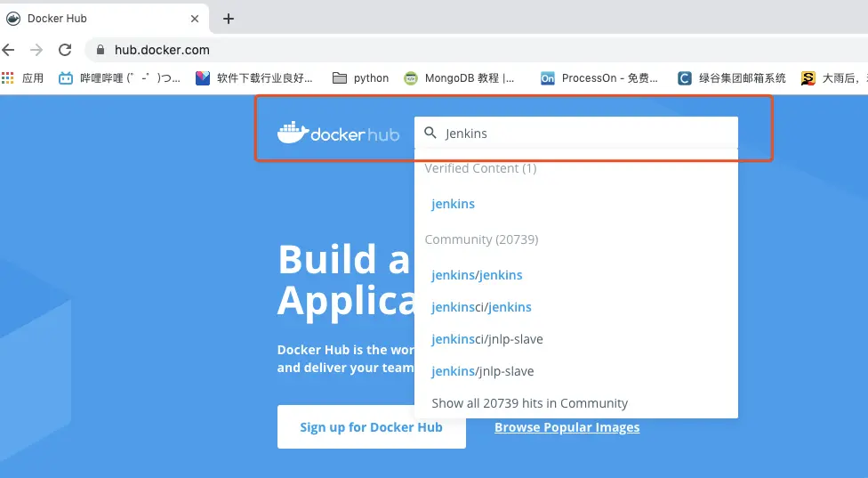
Task: Click the Community (20739) heading
Action: (482, 239)
